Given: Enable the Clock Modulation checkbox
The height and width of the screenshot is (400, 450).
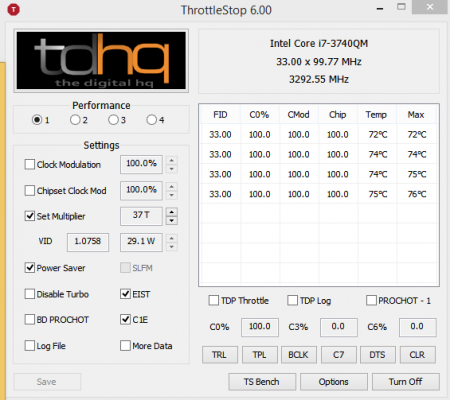Looking at the screenshot, I should (30, 164).
